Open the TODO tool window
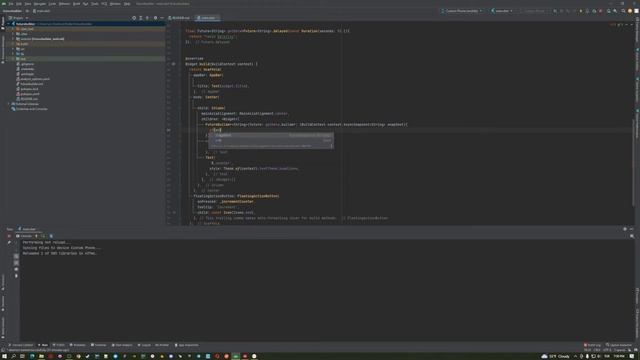This screenshot has width=640, height=360. (x=59, y=345)
